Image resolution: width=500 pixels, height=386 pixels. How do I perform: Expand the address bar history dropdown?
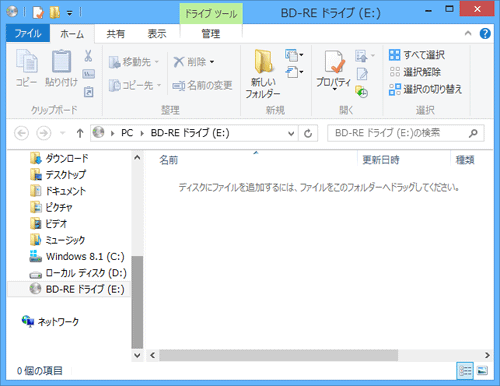coord(291,134)
